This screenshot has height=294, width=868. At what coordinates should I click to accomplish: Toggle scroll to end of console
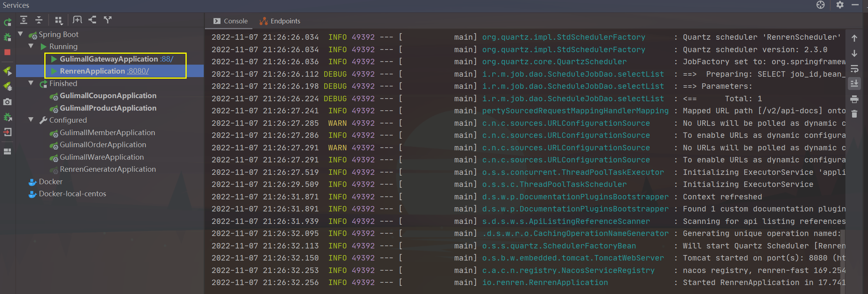click(854, 83)
